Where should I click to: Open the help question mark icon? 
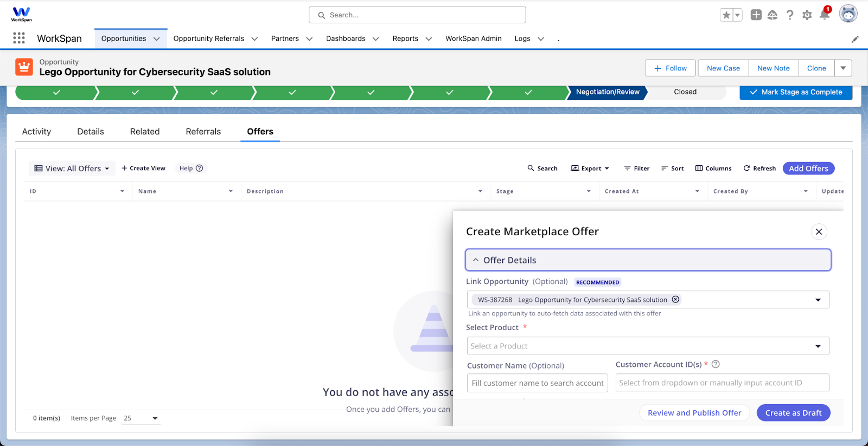790,15
